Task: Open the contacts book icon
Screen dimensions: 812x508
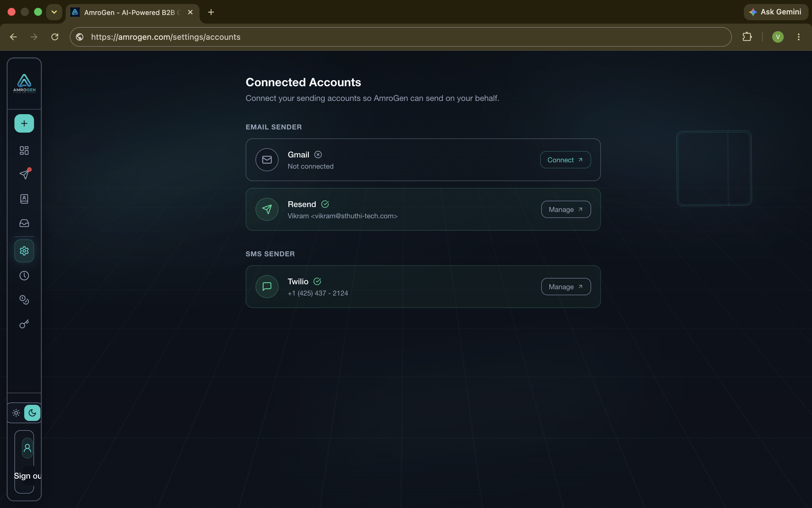Action: coord(24,199)
